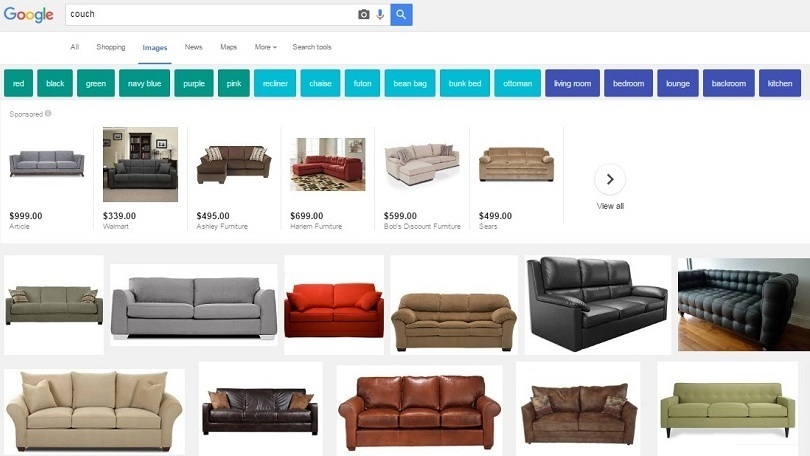Click the camera search-by-image icon
Viewport: 810px width, 456px height.
tap(364, 14)
